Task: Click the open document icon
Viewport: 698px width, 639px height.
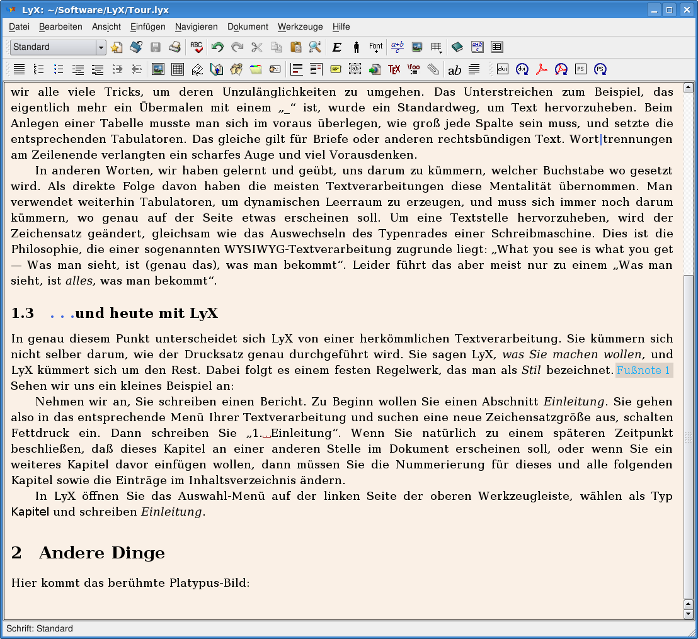Action: click(136, 47)
